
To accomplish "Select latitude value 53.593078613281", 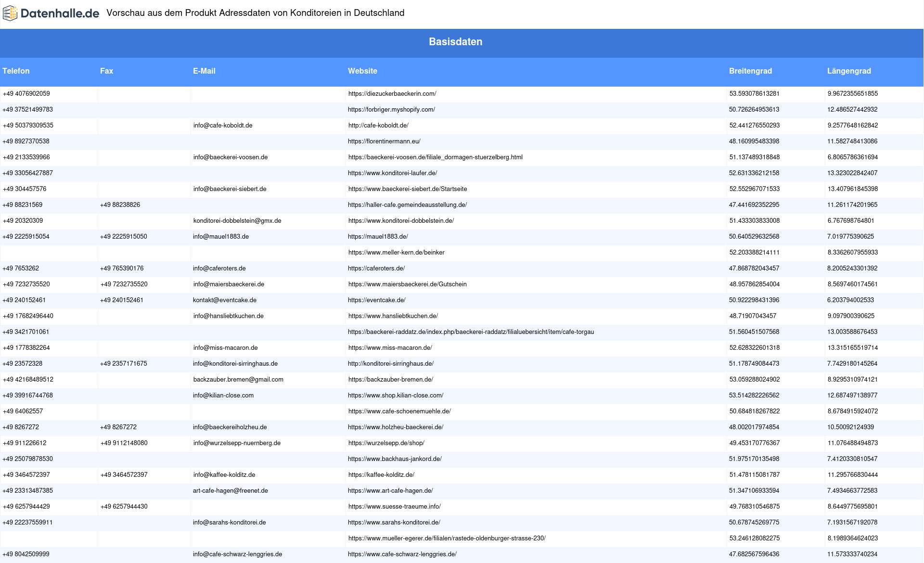I will (755, 94).
